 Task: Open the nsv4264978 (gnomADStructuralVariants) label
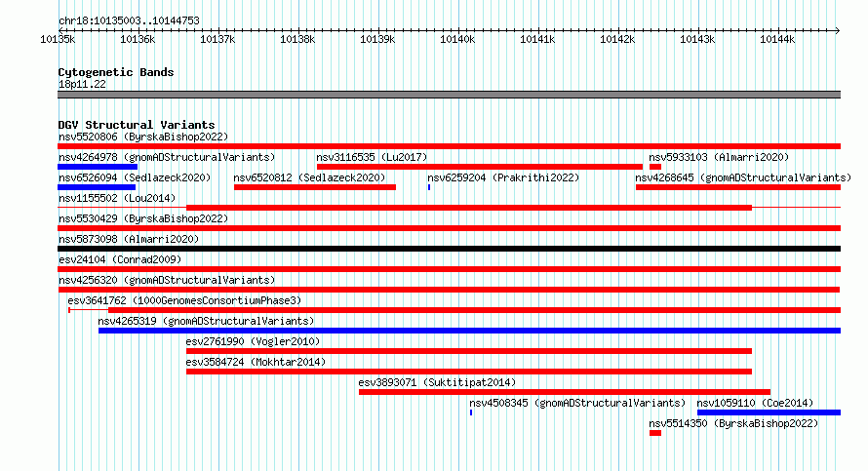coord(167,157)
